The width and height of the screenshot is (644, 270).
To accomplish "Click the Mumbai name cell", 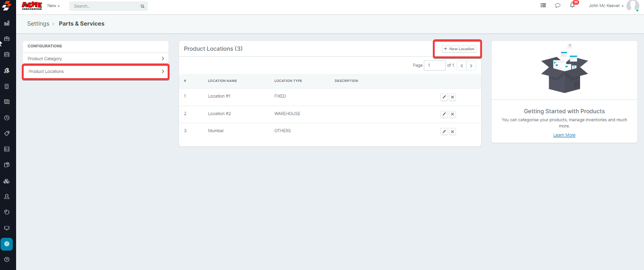I will (x=215, y=131).
